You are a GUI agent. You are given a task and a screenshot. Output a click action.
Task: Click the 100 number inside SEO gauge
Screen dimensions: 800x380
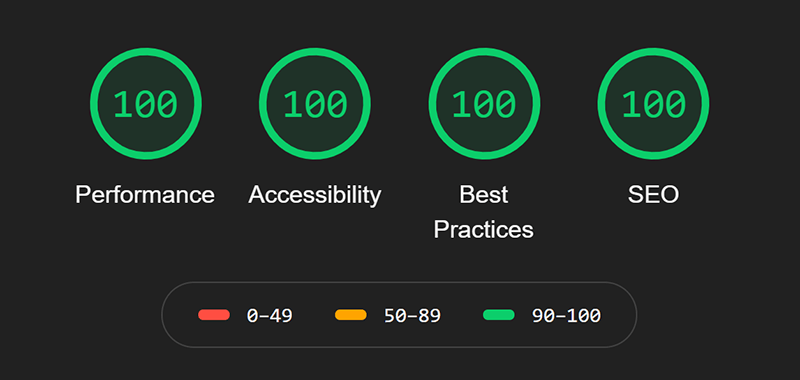[x=653, y=104]
